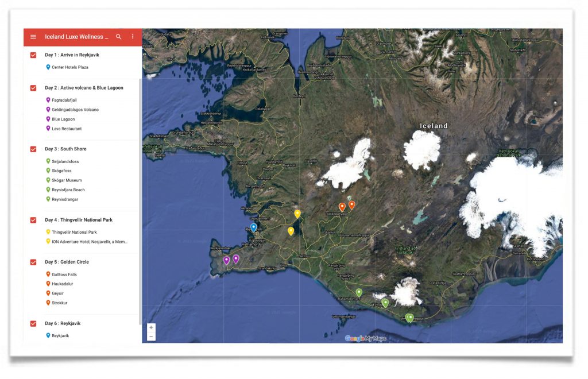Click the purple pin icon beside Fagradalsfjall

pyautogui.click(x=48, y=100)
